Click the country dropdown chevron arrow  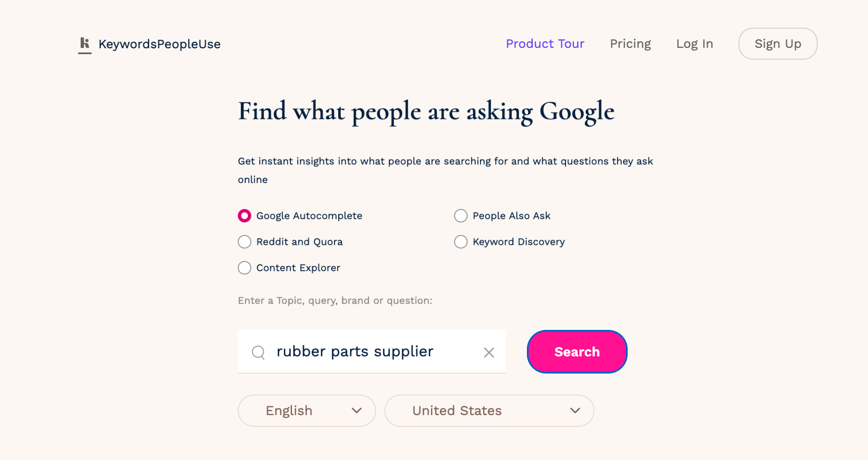tap(574, 410)
